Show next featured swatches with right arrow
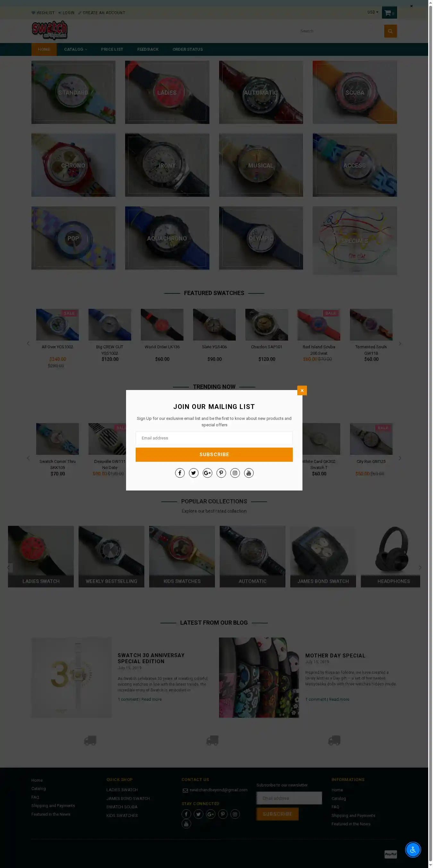 click(400, 343)
